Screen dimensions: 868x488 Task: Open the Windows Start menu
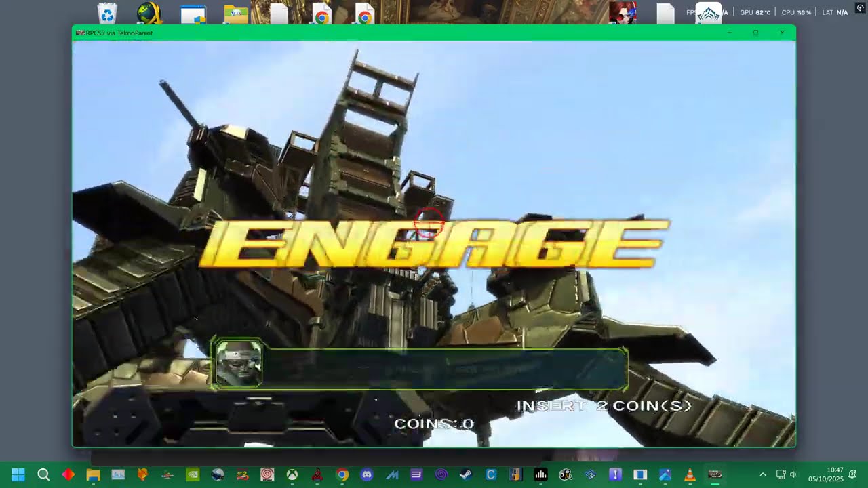click(18, 474)
